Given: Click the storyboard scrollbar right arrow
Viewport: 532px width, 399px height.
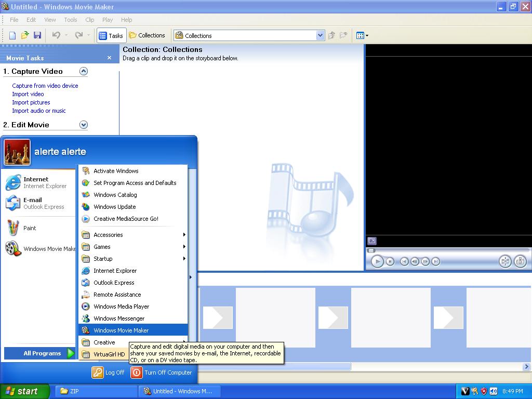Looking at the screenshot, I should pos(526,366).
